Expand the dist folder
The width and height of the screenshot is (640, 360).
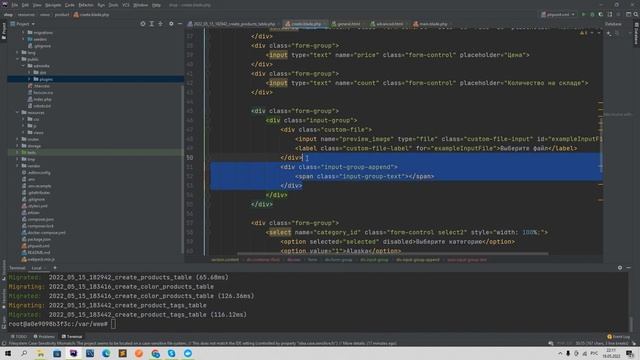[x=29, y=72]
